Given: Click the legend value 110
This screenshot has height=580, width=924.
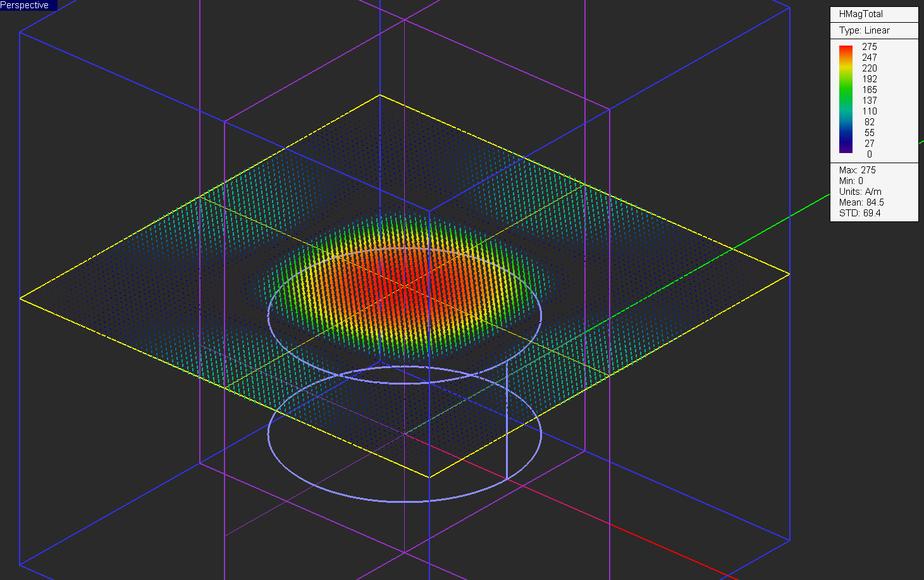Looking at the screenshot, I should 870,111.
